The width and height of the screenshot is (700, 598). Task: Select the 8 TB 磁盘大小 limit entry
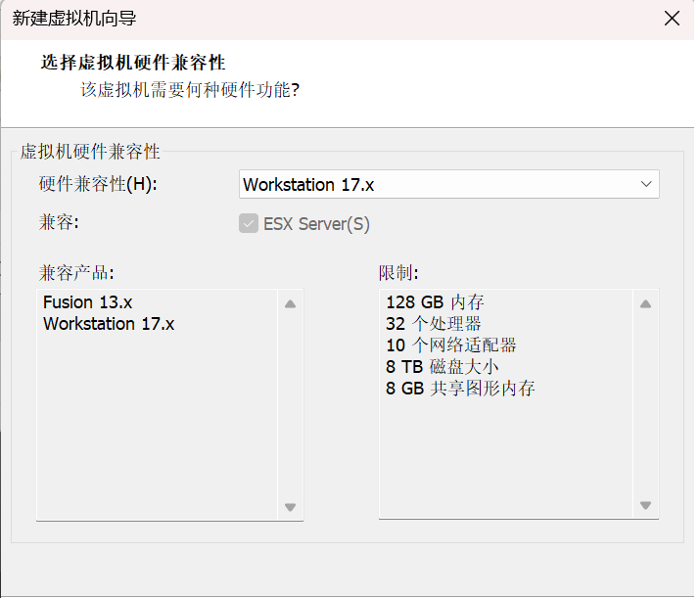coord(442,367)
